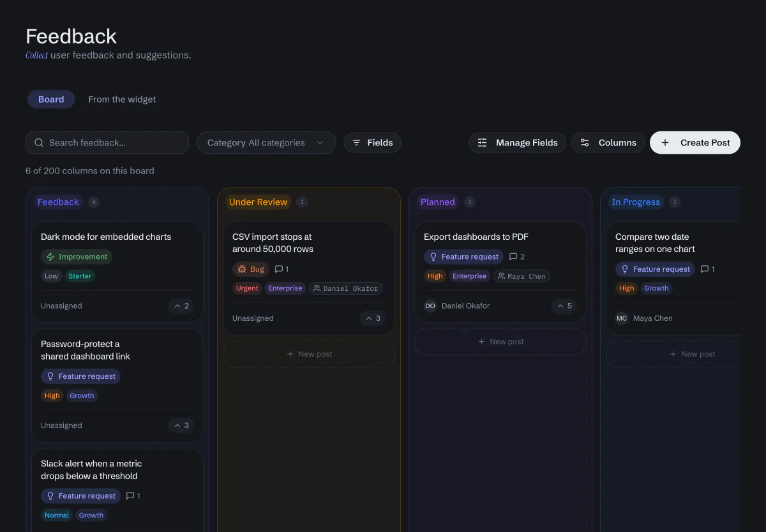Open comments on Compare two date ranges card
This screenshot has height=532, width=766.
point(707,269)
